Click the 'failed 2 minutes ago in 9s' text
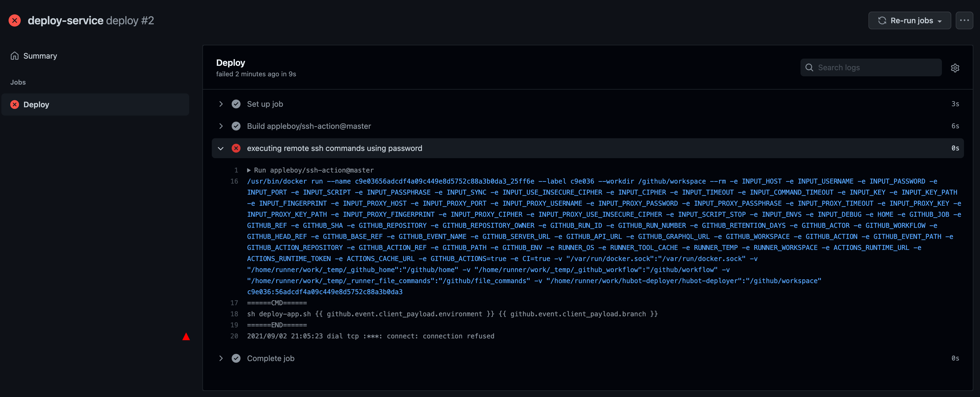 (256, 74)
